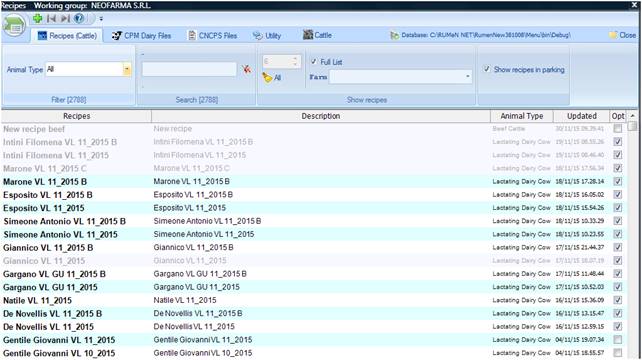Select recipe De Novellis VL 11_2015
642x360 pixels.
click(x=48, y=327)
